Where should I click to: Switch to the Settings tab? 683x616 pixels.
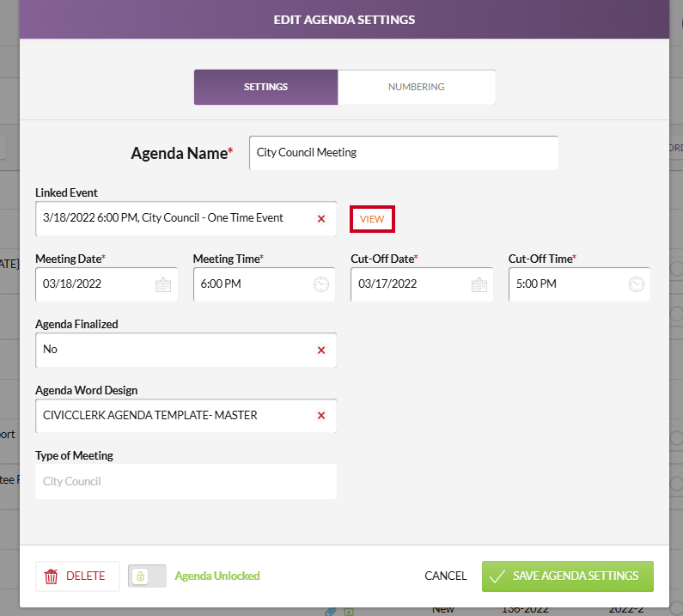coord(265,87)
